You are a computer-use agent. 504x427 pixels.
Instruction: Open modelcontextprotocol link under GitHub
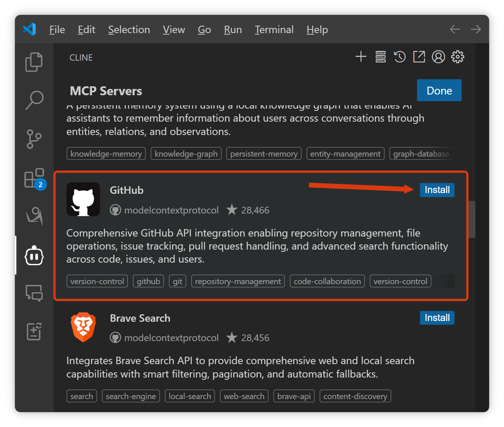[171, 211]
